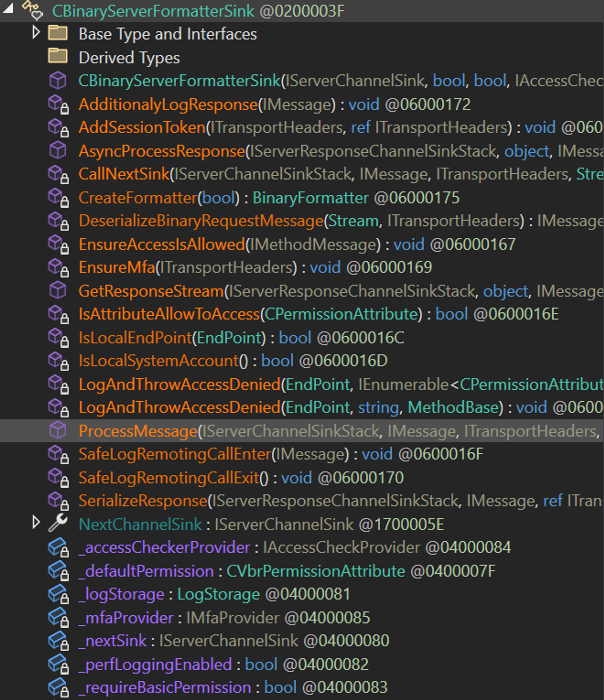
Task: Follow the CVbrPermissionAttribute type link
Action: tap(315, 571)
